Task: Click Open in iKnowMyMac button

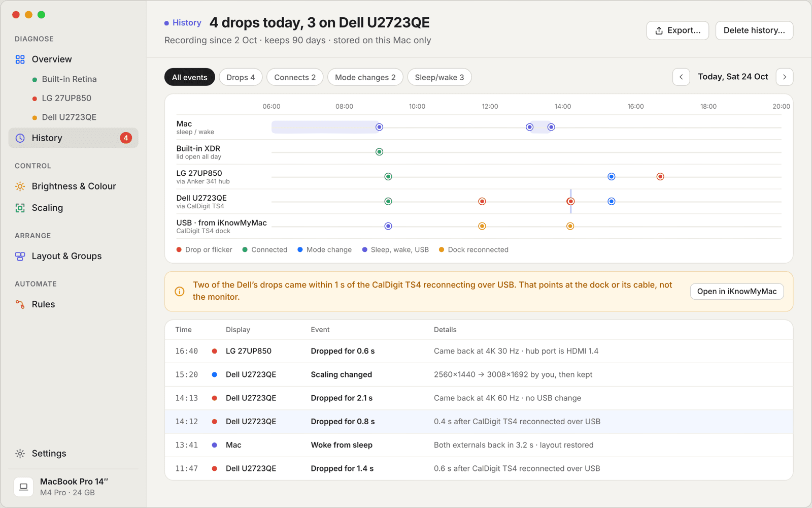Action: click(x=737, y=292)
